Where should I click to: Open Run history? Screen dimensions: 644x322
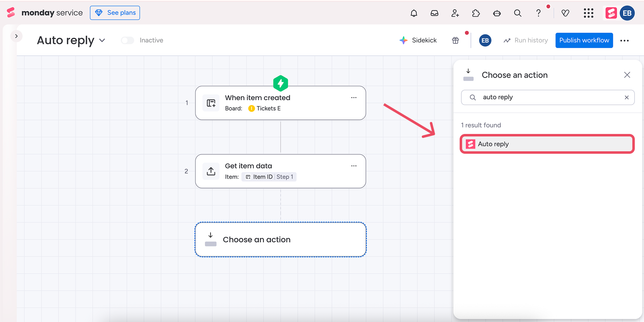click(x=526, y=40)
